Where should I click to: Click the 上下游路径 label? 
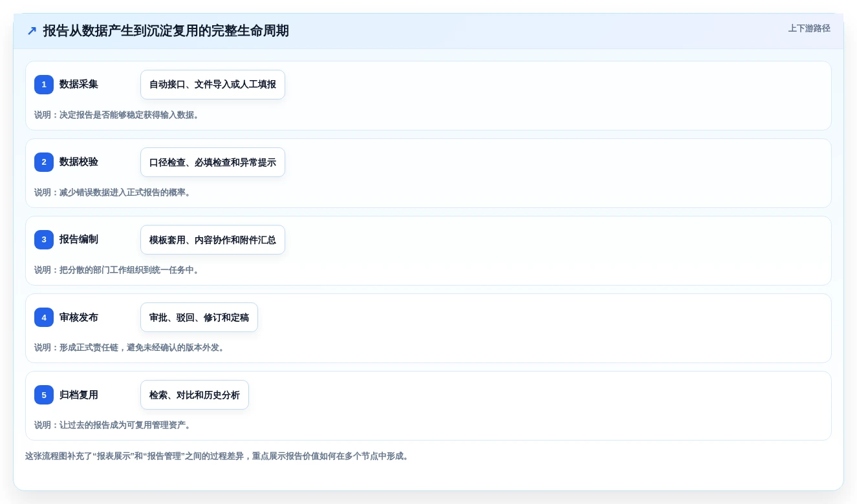(809, 28)
